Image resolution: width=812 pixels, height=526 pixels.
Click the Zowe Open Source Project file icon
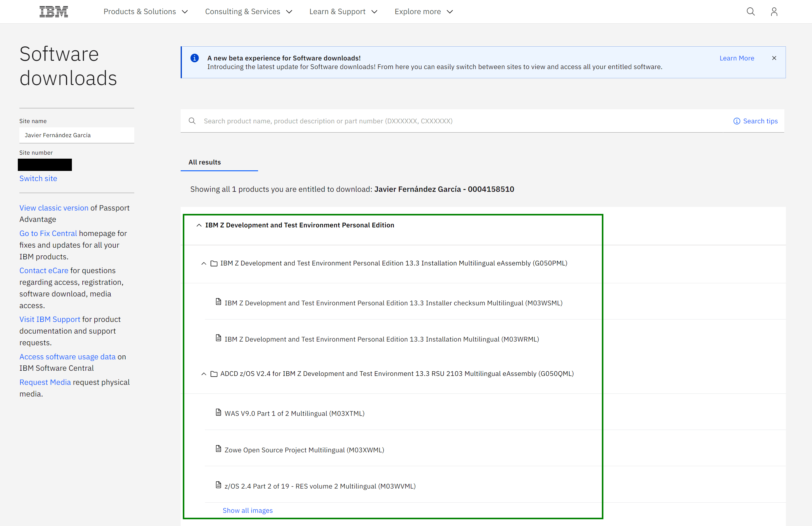(218, 449)
